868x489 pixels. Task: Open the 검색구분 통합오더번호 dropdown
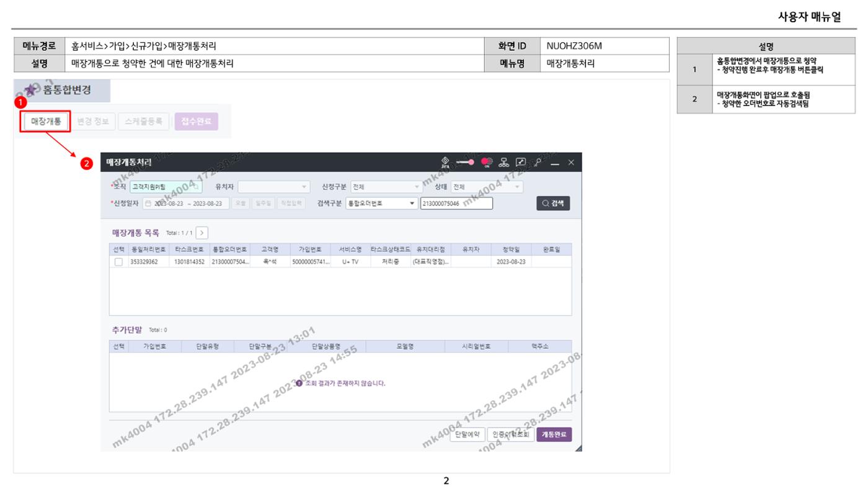coord(381,204)
